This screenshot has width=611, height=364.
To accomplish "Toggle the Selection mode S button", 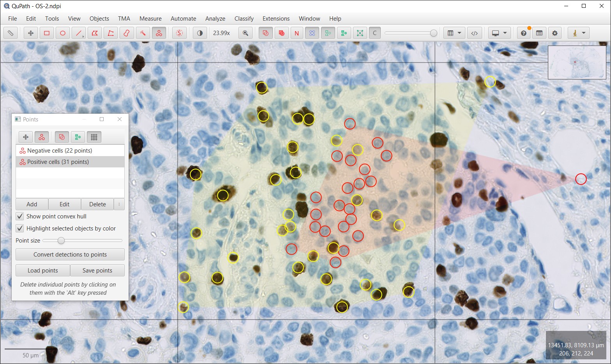I will [179, 33].
